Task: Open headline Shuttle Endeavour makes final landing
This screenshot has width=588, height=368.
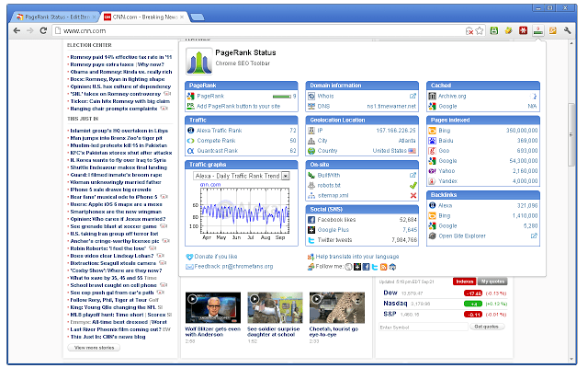Action: click(x=119, y=167)
